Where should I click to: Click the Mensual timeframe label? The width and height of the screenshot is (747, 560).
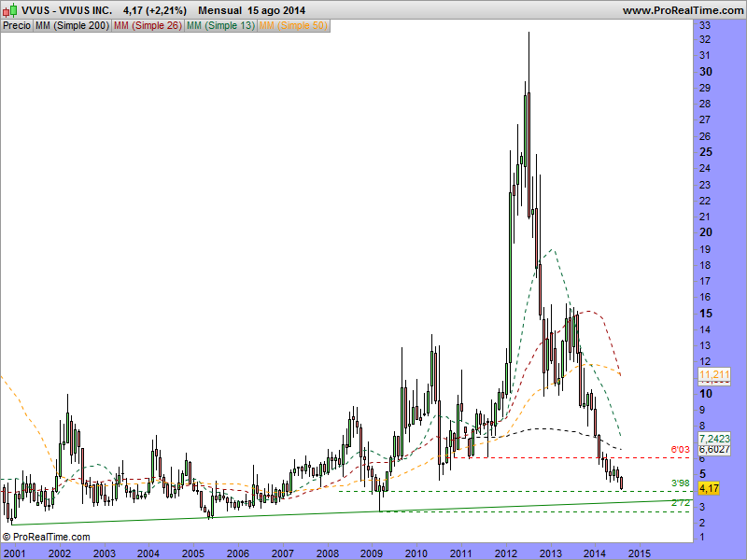pyautogui.click(x=219, y=10)
